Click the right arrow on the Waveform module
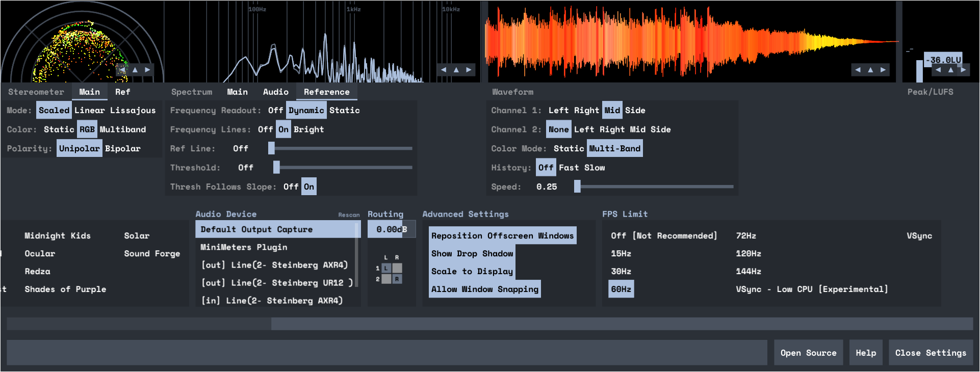This screenshot has width=980, height=372. (x=883, y=70)
